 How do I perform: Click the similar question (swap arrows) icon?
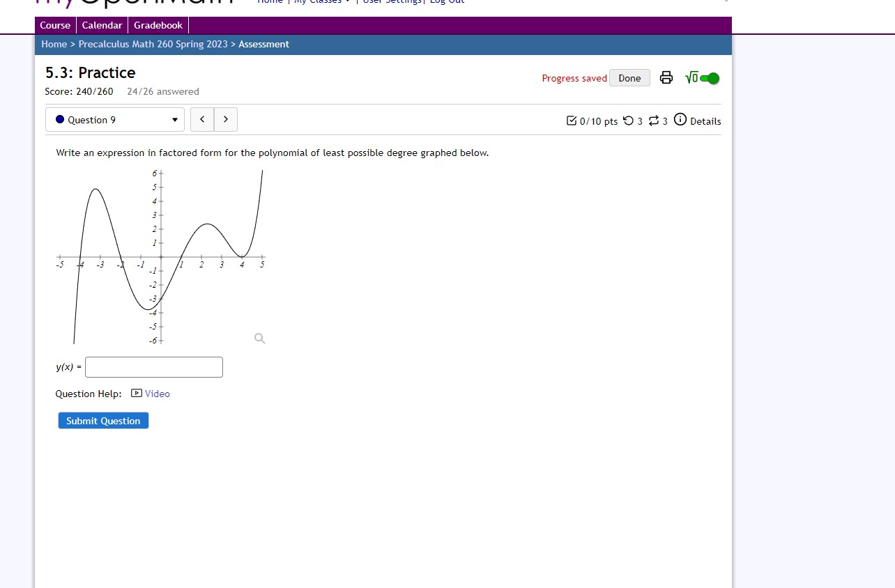coord(653,121)
